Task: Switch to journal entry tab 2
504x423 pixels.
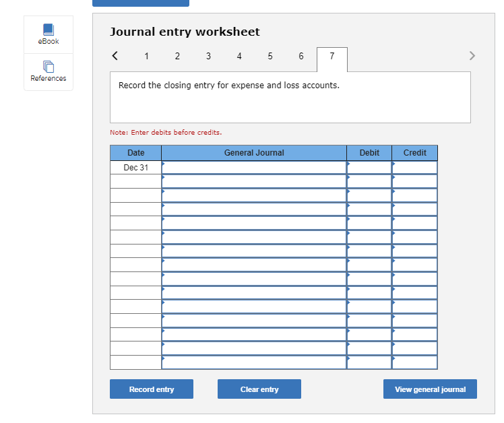Action: (177, 57)
